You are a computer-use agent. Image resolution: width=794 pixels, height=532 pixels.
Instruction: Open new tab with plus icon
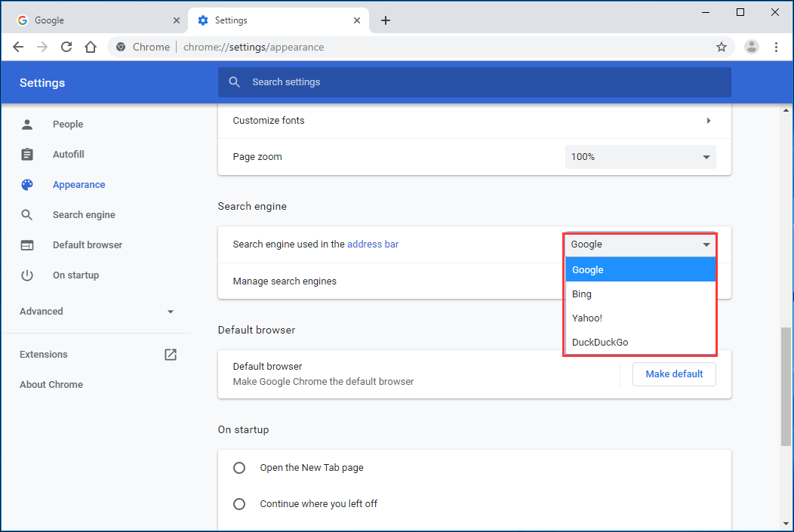386,20
